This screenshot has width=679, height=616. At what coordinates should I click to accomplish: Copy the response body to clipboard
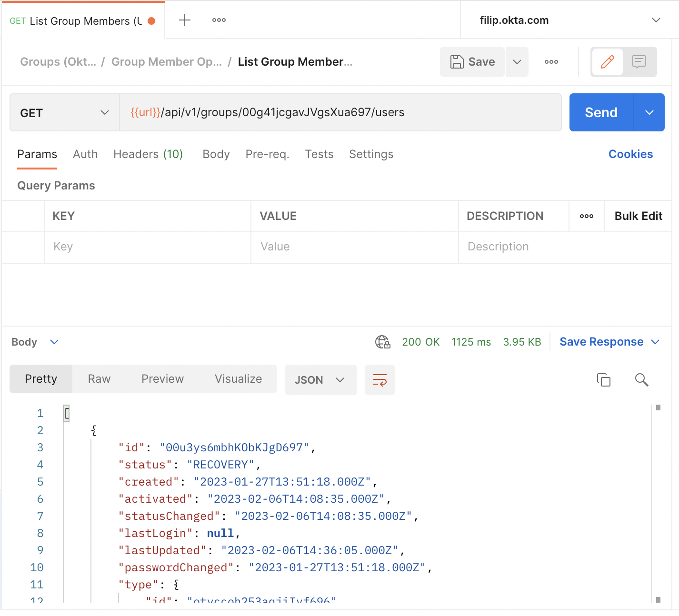click(603, 380)
